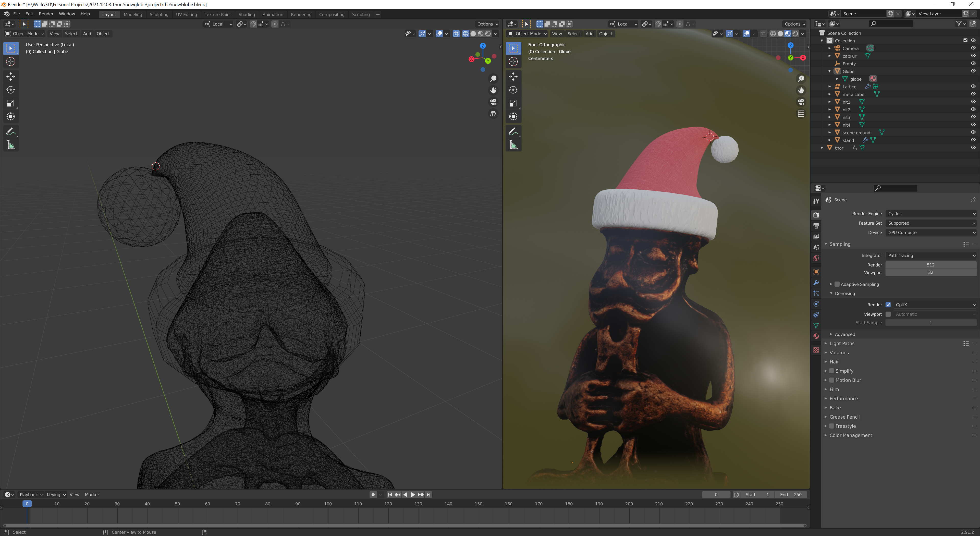Disable the Render denoising checkbox
This screenshot has height=536, width=980.
pyautogui.click(x=888, y=305)
